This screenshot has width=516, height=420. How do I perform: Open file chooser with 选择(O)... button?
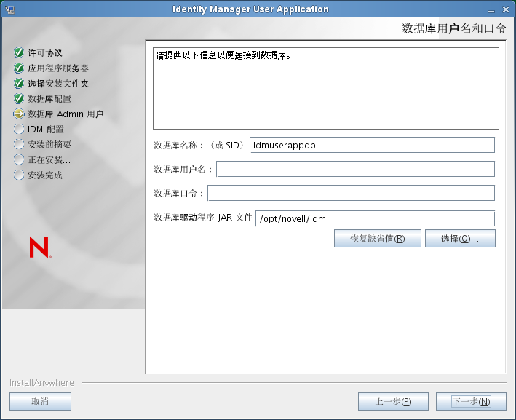click(x=460, y=238)
